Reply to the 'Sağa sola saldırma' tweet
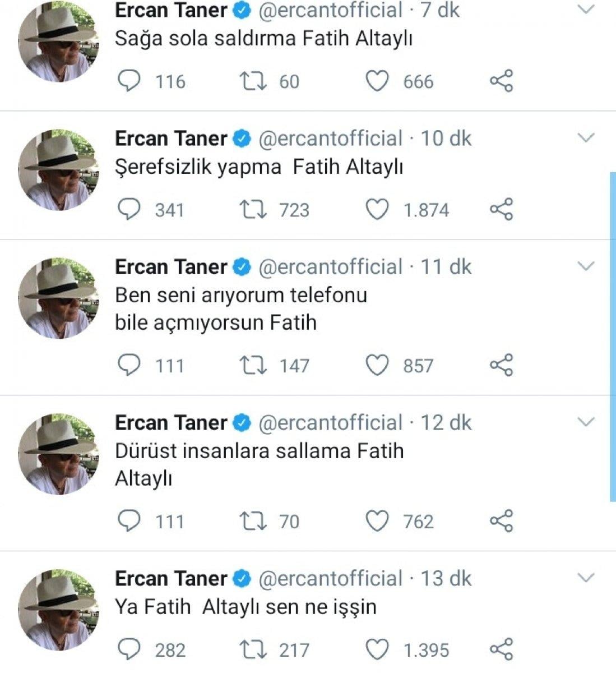616x673 pixels. tap(130, 81)
